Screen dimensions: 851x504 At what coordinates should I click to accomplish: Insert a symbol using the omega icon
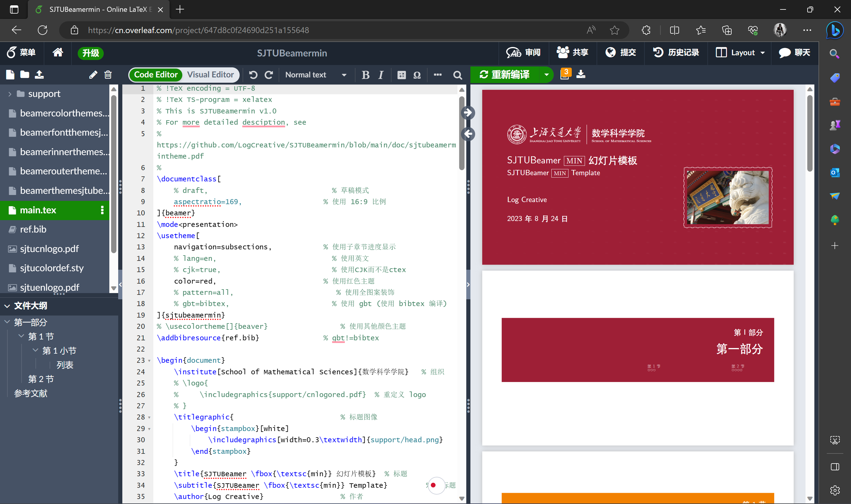coord(417,75)
